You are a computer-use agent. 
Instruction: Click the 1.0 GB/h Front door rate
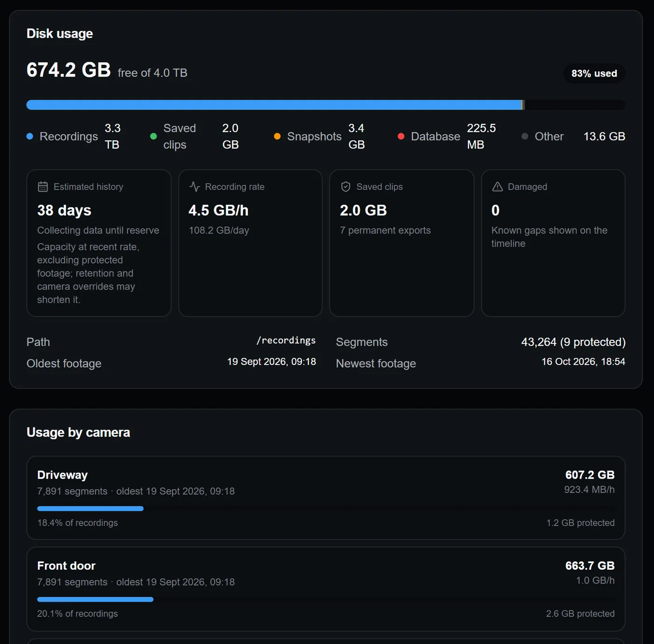[595, 580]
